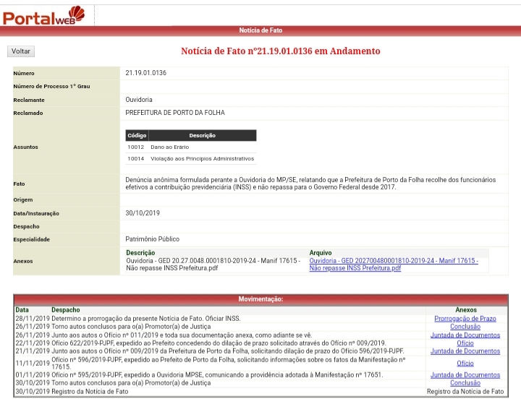Click the Descrição header in Assuntos table

coord(202,135)
